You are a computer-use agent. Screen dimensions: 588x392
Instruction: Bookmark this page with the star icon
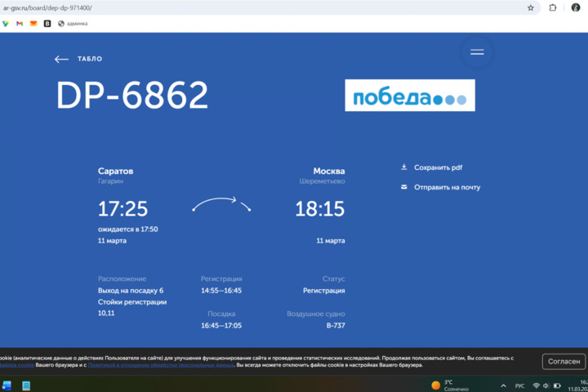pyautogui.click(x=531, y=7)
